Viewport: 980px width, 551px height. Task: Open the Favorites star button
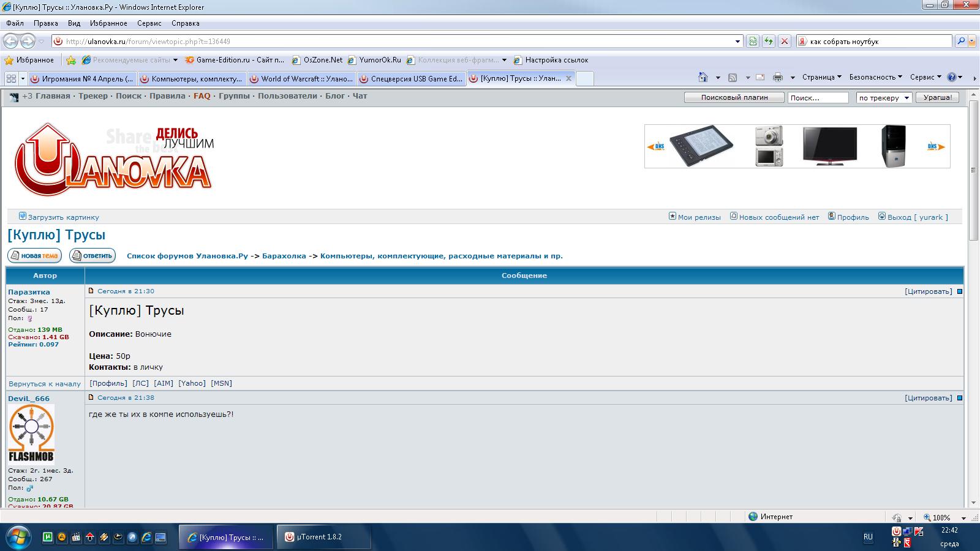tap(29, 60)
